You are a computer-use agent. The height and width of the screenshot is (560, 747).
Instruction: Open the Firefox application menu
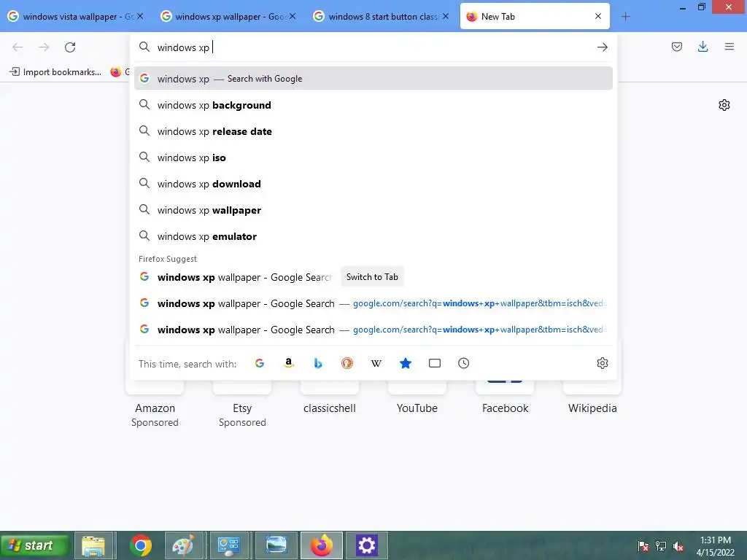729,47
